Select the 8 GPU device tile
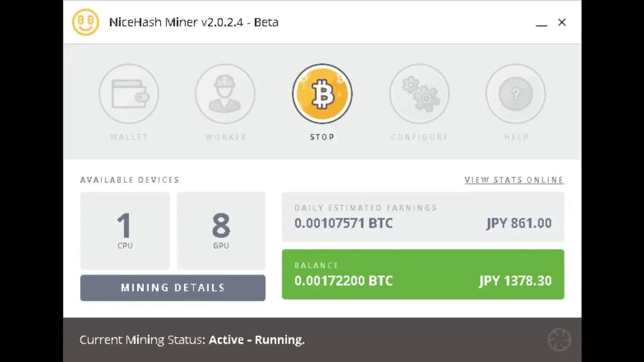 pos(221,230)
